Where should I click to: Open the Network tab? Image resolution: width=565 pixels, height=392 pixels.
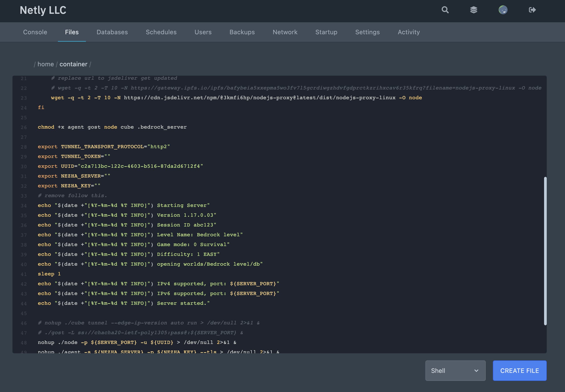point(285,32)
